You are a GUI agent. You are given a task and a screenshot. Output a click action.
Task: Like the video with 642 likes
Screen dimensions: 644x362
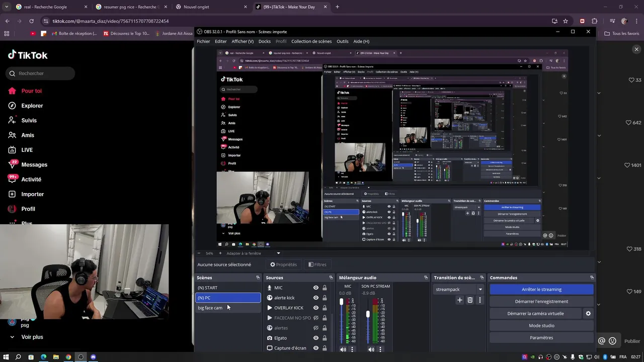pos(628,123)
